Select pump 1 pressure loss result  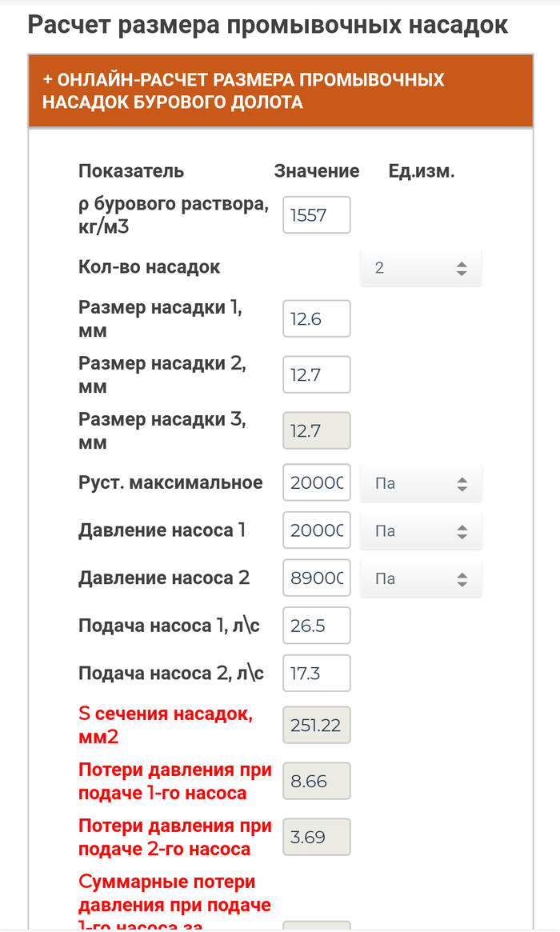click(317, 781)
